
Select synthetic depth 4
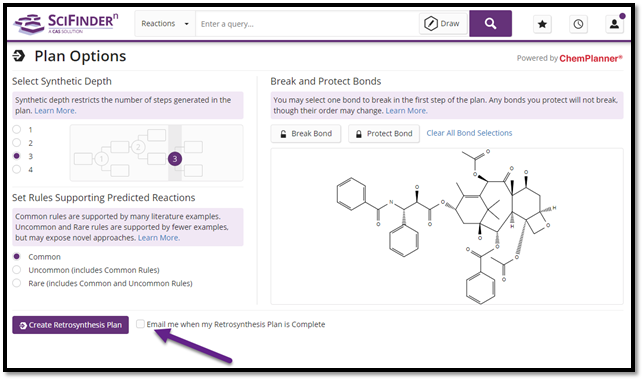coord(17,169)
